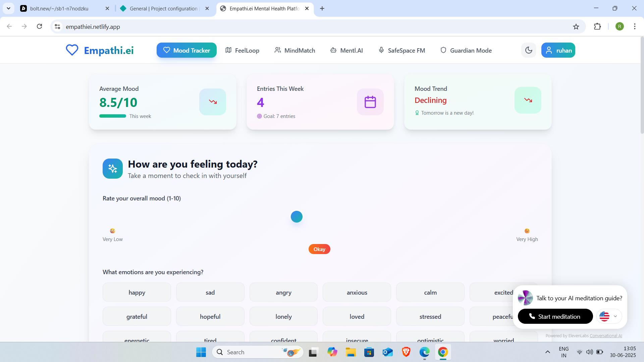
Task: Select the anxious emotion chip
Action: point(357,292)
